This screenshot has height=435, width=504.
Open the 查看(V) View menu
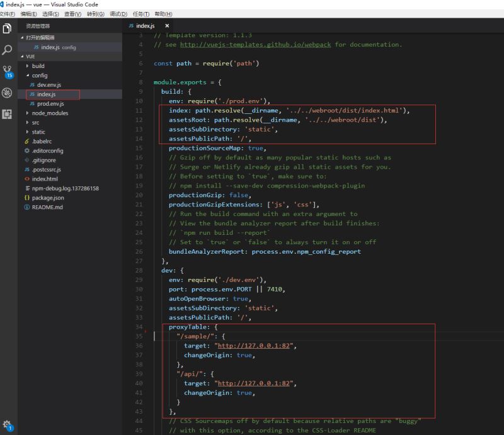coord(72,14)
